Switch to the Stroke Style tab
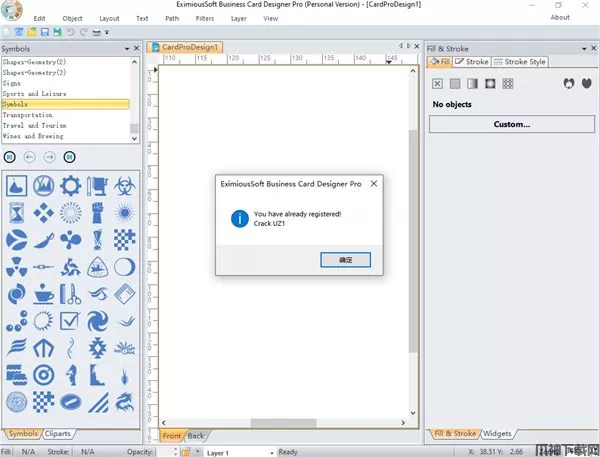 point(520,62)
